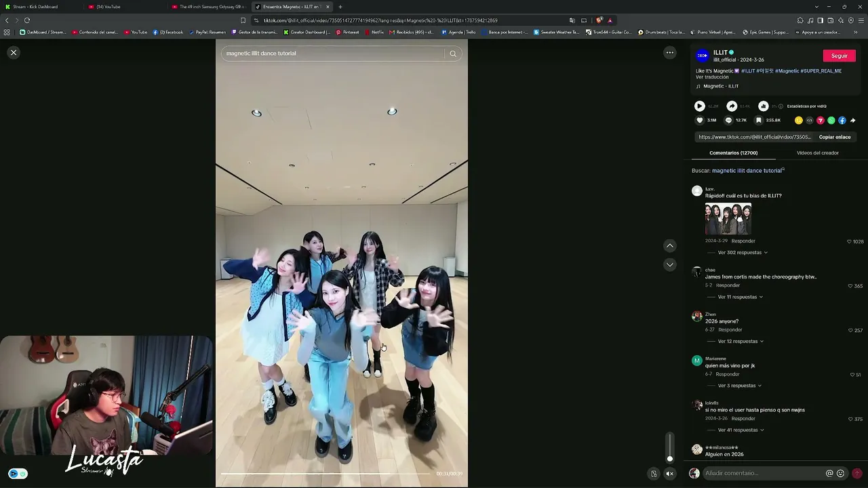The height and width of the screenshot is (488, 868).
Task: Switch to Comentarios (12700) tab
Action: (x=734, y=153)
